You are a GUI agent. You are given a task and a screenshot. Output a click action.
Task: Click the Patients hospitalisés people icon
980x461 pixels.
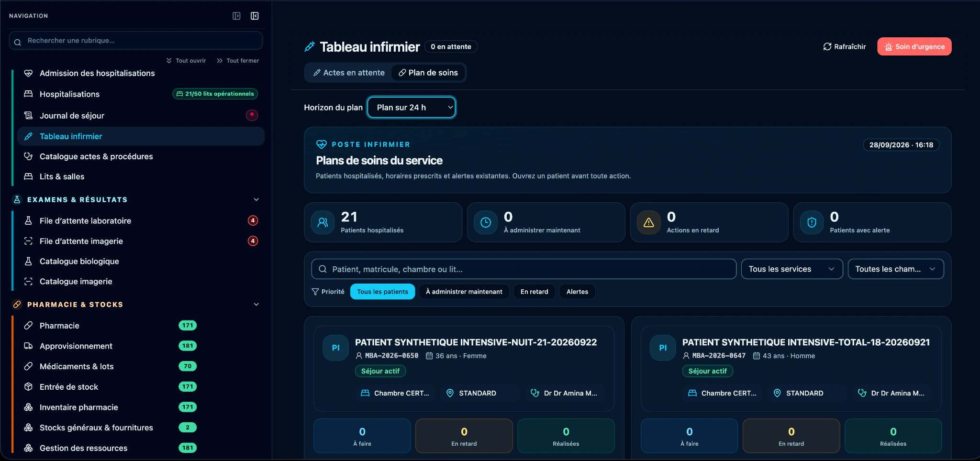click(x=323, y=222)
